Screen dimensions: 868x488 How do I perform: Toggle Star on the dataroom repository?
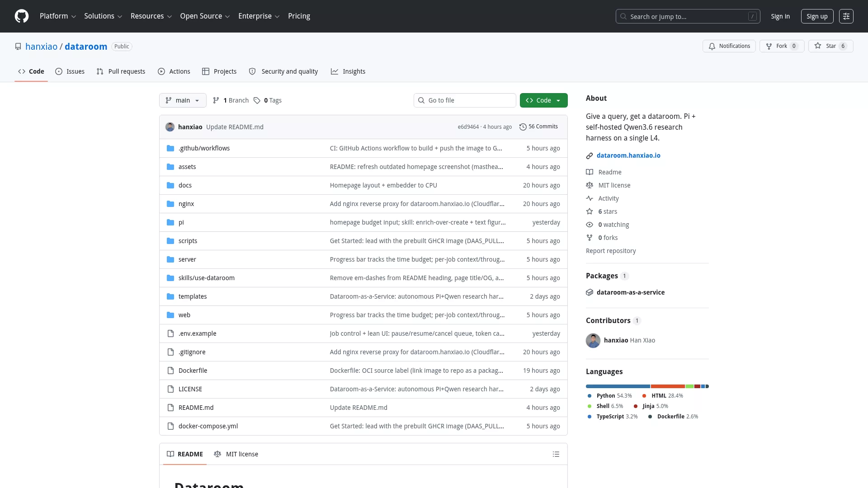[830, 46]
